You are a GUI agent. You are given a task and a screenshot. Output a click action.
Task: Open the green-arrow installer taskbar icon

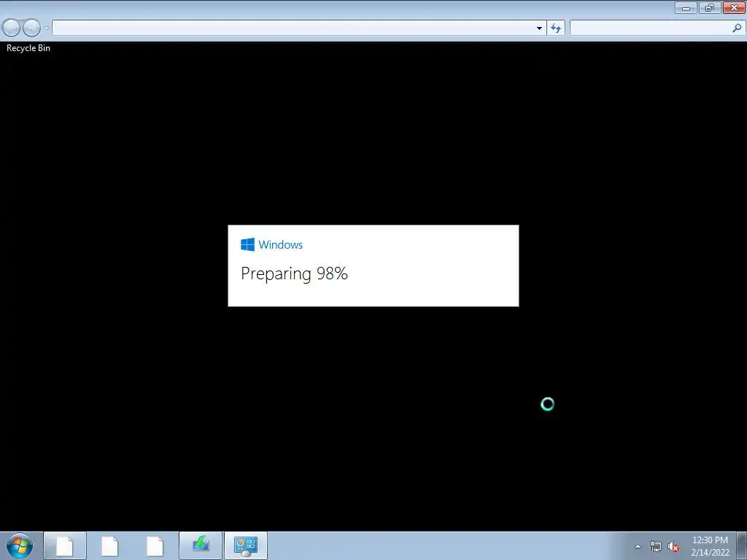[201, 545]
